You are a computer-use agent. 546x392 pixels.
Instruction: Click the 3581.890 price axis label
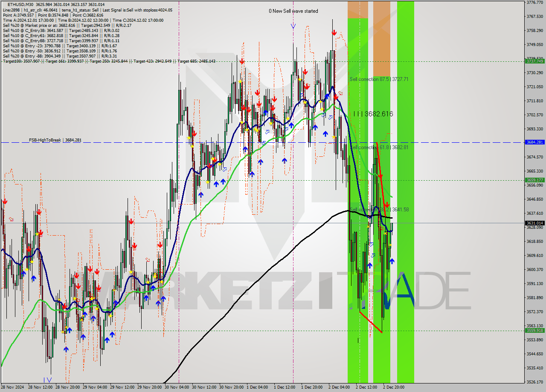tap(534, 297)
